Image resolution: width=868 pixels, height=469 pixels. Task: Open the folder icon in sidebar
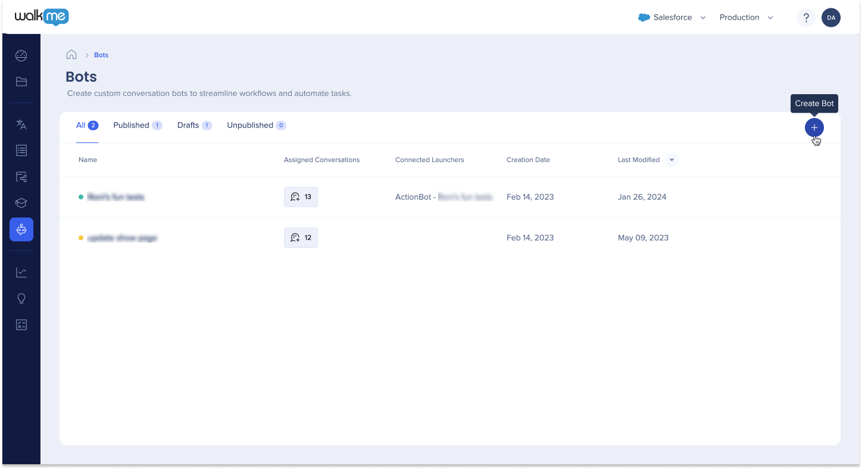click(21, 82)
